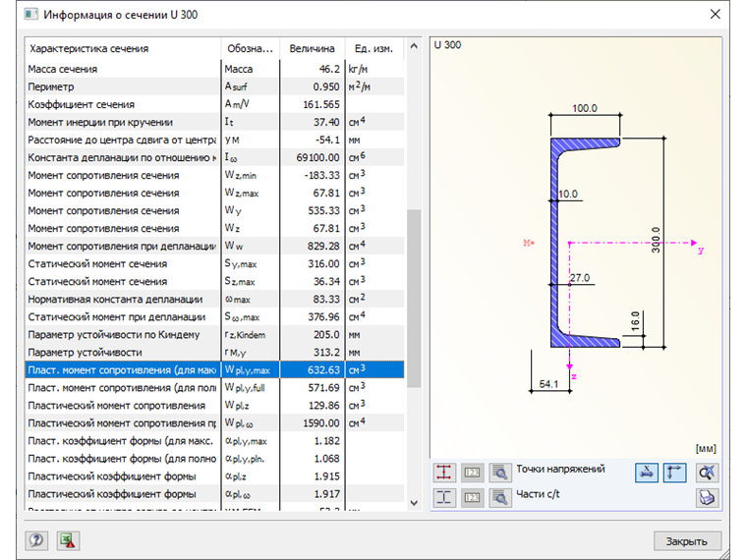
Task: Click the rM,y value 313.2
Action: [312, 353]
